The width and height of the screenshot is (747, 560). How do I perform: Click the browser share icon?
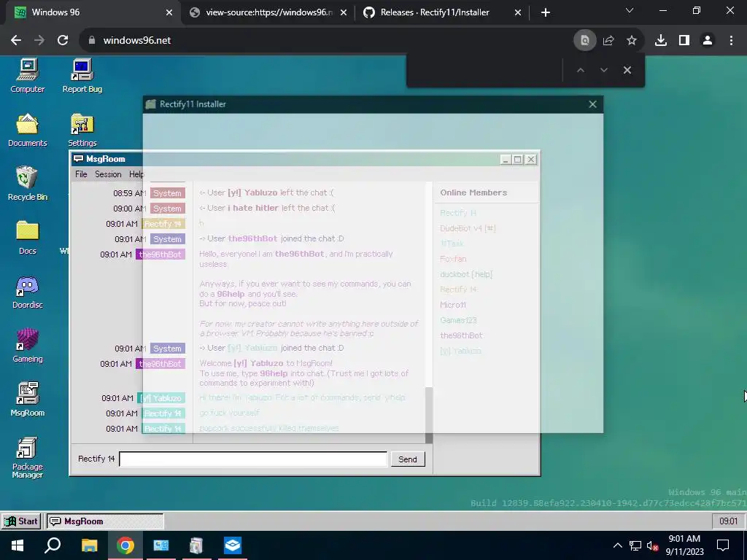608,41
